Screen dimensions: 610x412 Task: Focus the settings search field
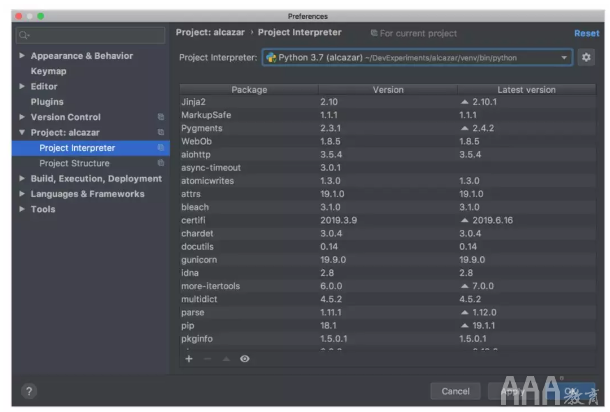(x=91, y=35)
